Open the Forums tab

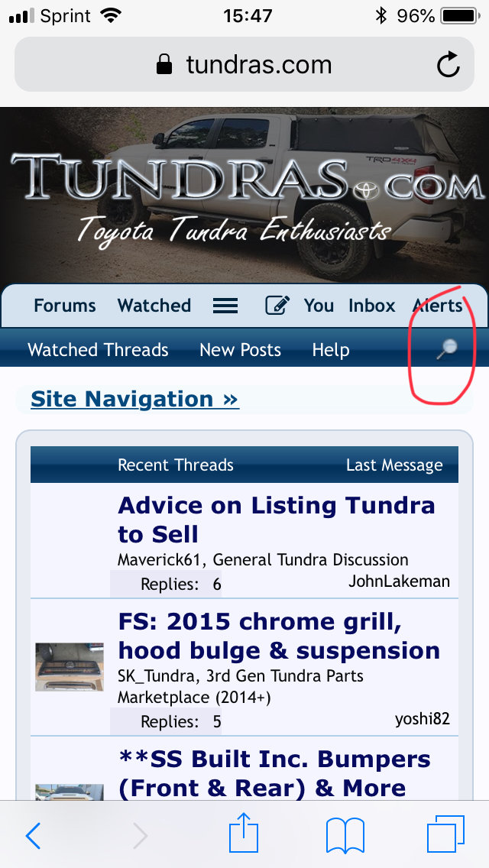pyautogui.click(x=65, y=306)
